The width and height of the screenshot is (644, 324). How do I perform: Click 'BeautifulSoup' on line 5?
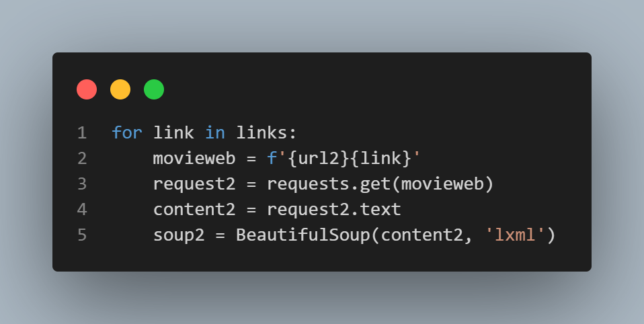pyautogui.click(x=303, y=235)
